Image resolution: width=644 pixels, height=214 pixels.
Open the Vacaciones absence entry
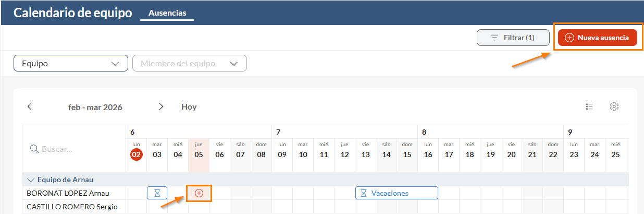397,193
